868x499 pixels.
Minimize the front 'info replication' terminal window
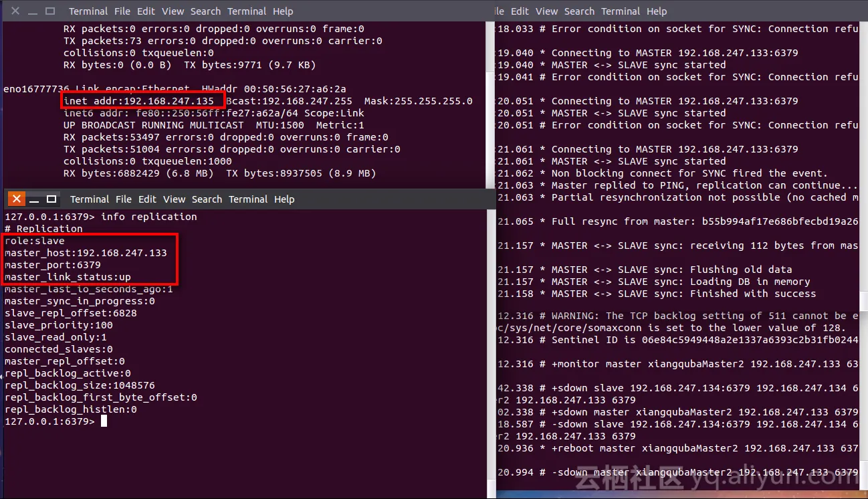point(34,199)
